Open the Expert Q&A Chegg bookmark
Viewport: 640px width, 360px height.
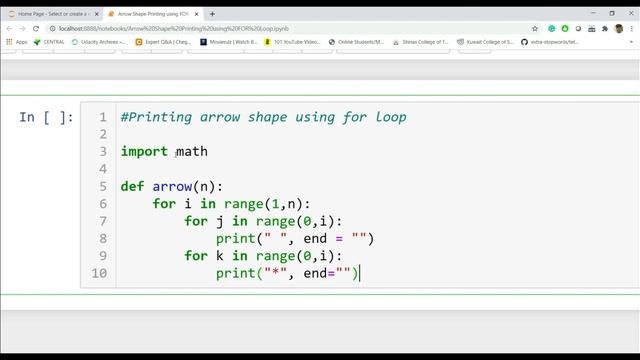coord(163,42)
